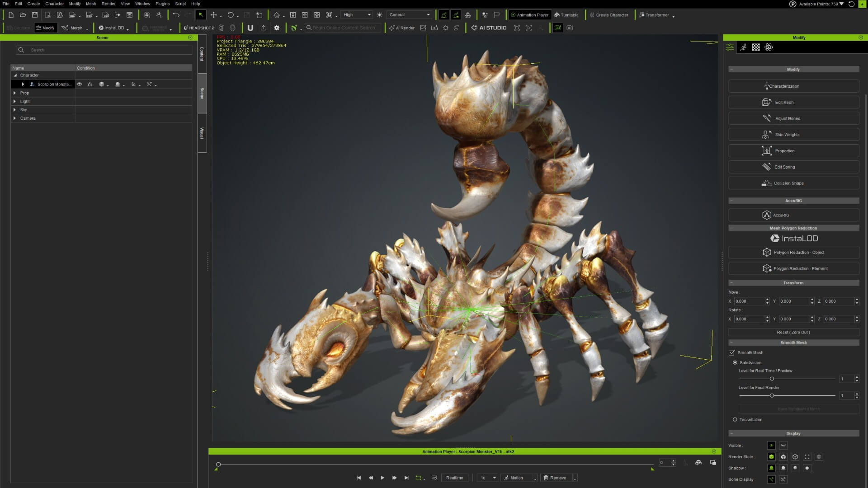Image resolution: width=868 pixels, height=488 pixels.
Task: Click the flag icon in top toolbar
Action: pyautogui.click(x=497, y=15)
